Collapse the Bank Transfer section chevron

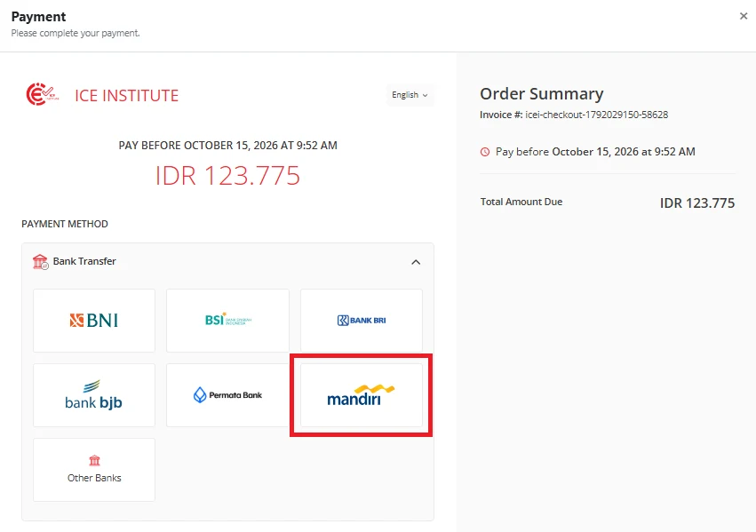[x=416, y=262]
